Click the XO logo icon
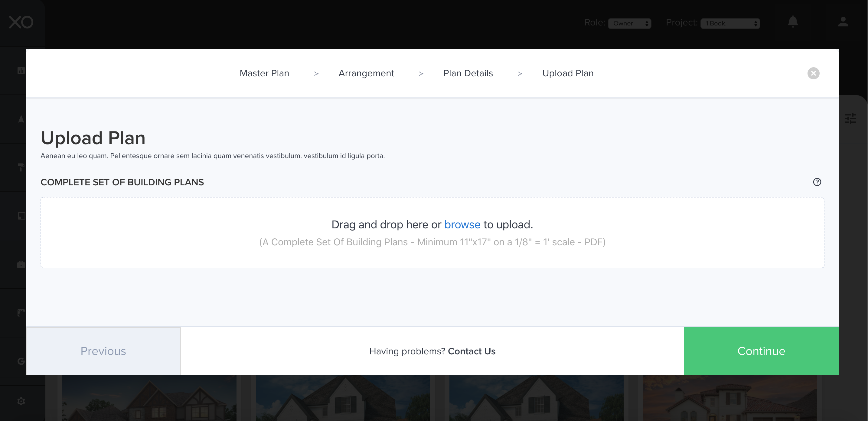 pyautogui.click(x=21, y=22)
